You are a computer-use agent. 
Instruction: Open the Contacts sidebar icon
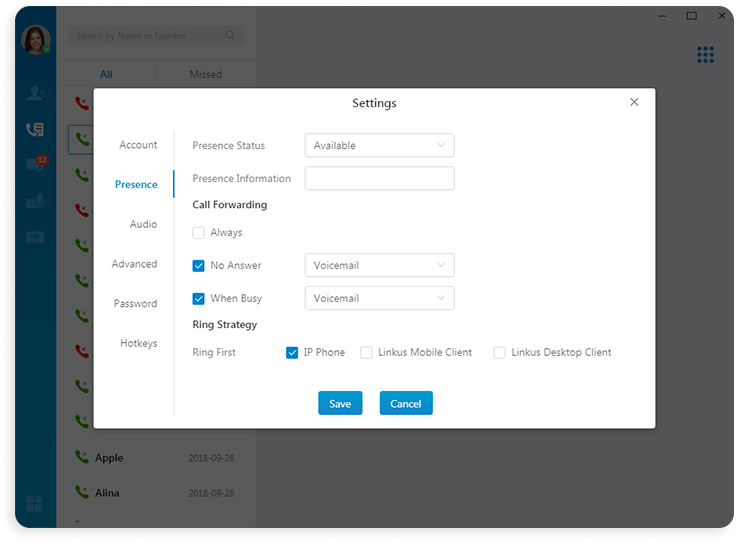click(35, 93)
